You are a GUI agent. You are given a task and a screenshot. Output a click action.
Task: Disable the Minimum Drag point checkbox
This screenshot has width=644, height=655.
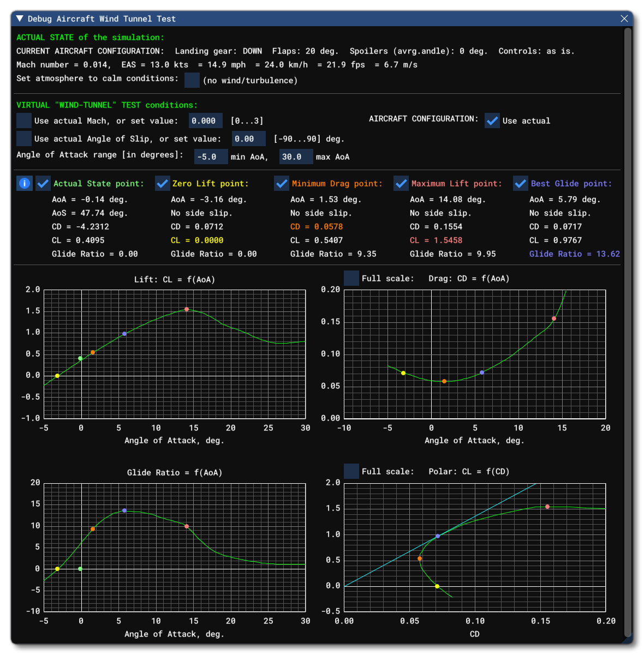(x=282, y=184)
